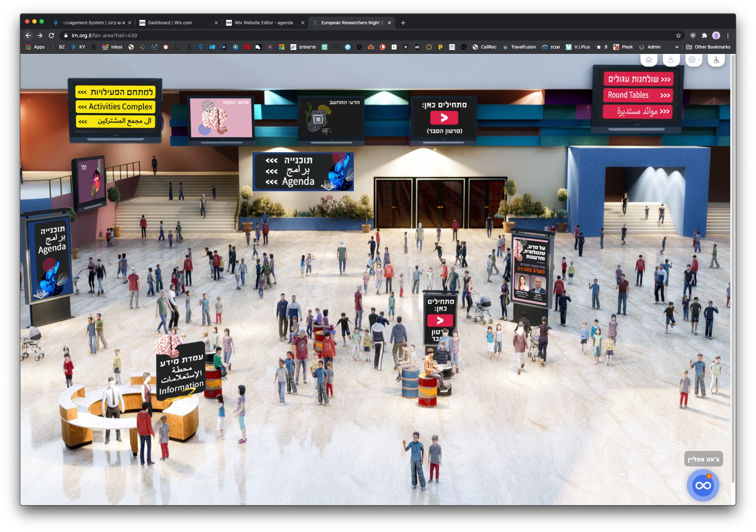Open the Apps bookmarks shortcut
The image size is (756, 532).
(x=35, y=47)
